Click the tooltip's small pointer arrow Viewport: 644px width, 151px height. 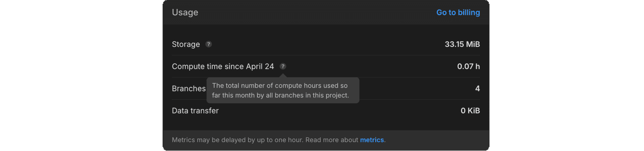tap(283, 76)
